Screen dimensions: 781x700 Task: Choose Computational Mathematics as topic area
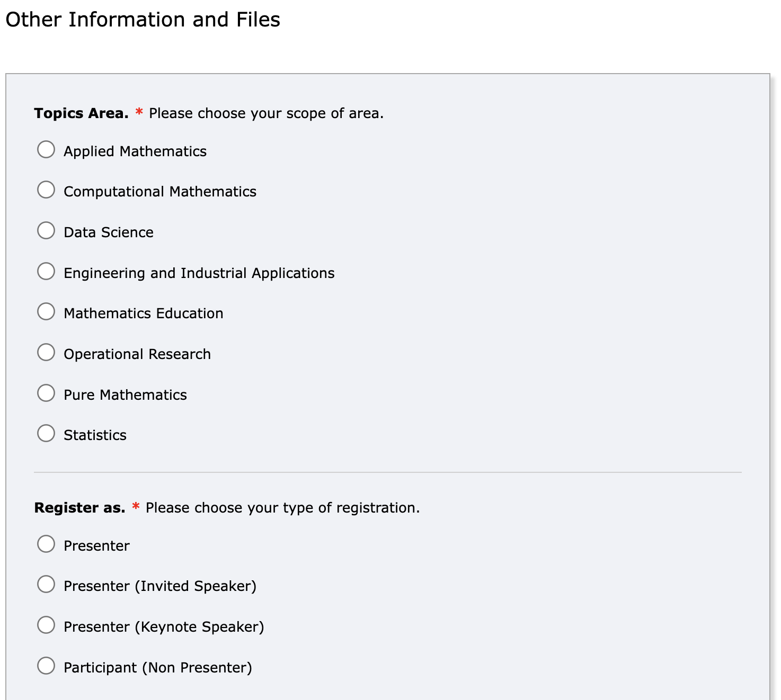pyautogui.click(x=46, y=190)
